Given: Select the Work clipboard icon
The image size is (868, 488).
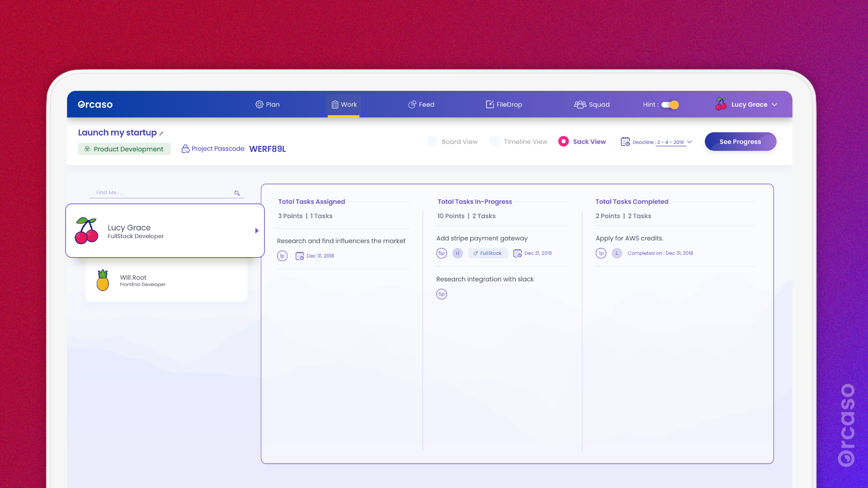Looking at the screenshot, I should [x=335, y=104].
